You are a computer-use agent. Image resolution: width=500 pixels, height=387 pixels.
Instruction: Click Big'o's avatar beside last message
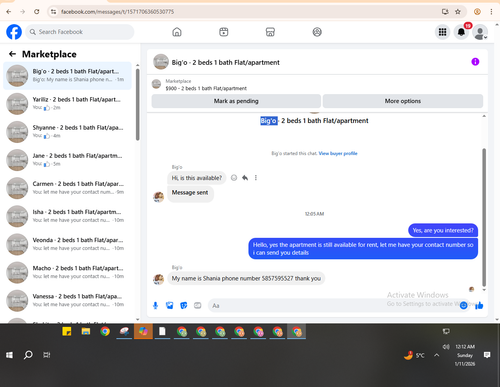pos(158,279)
